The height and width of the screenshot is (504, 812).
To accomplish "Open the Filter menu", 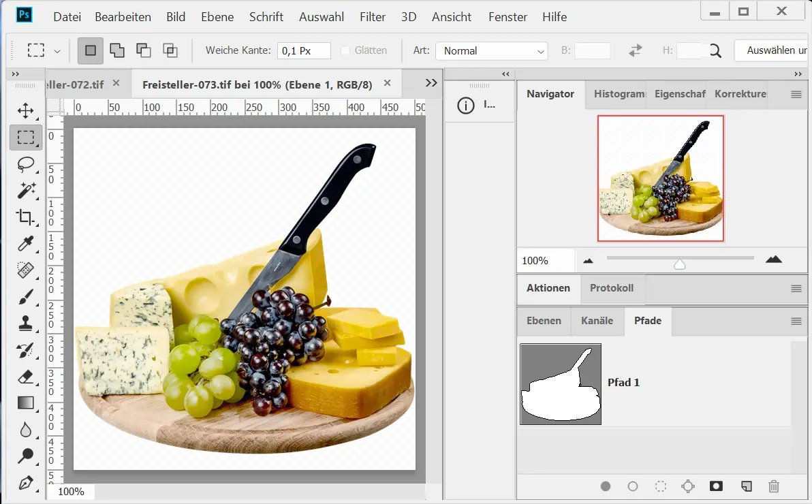I will (373, 17).
